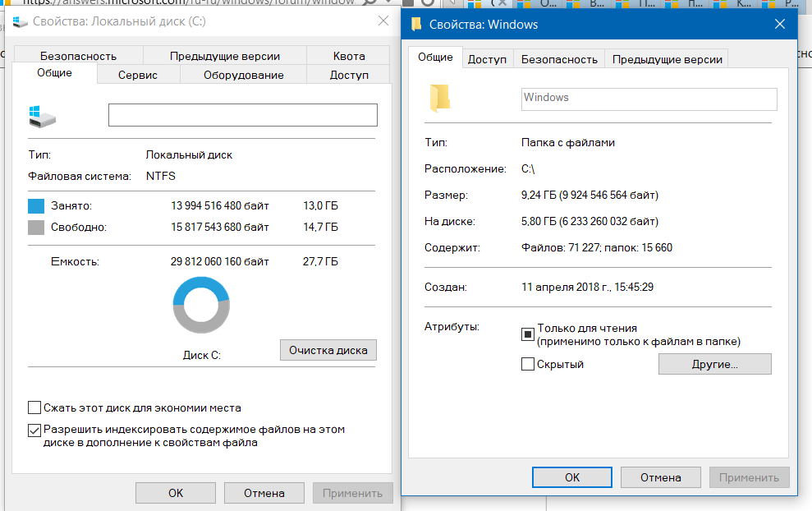Viewport: 812px width, 511px height.
Task: Open the Сервис tab
Action: [x=138, y=75]
